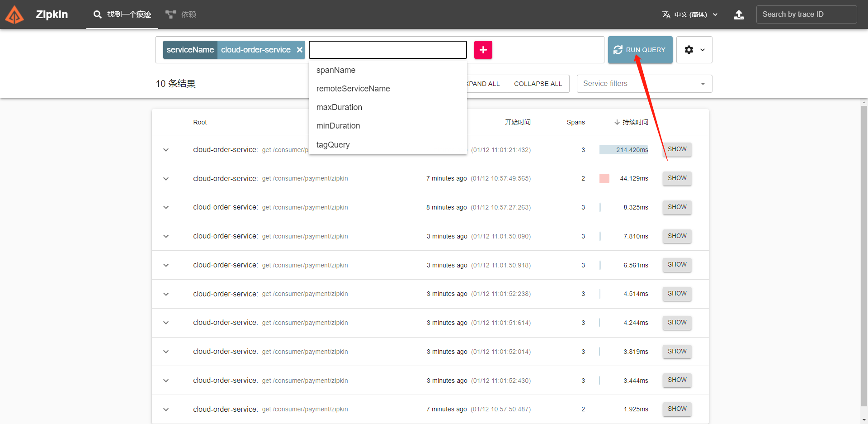This screenshot has height=424, width=868.
Task: Expand the 3.444ms trace row
Action: click(x=166, y=381)
